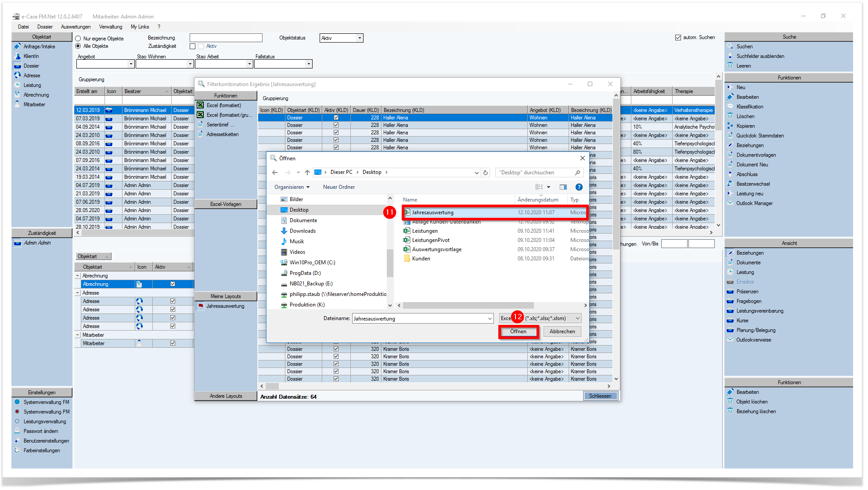Toggle the first Zuständigkeit checkbox

click(x=192, y=46)
